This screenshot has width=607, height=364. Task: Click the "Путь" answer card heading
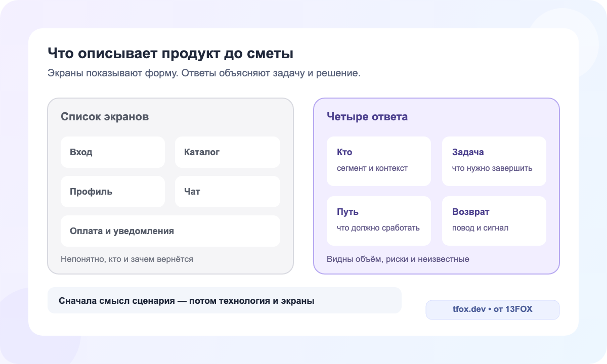[348, 212]
